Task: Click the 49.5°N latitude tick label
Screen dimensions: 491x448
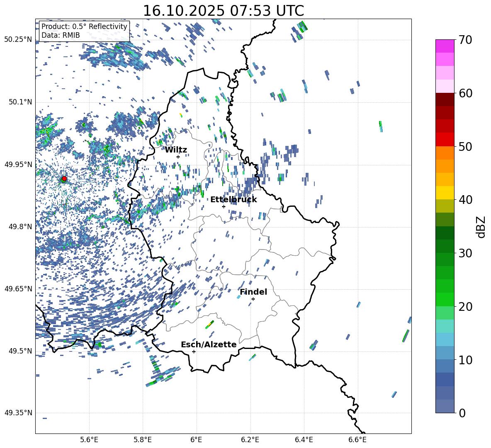Action: (19, 351)
